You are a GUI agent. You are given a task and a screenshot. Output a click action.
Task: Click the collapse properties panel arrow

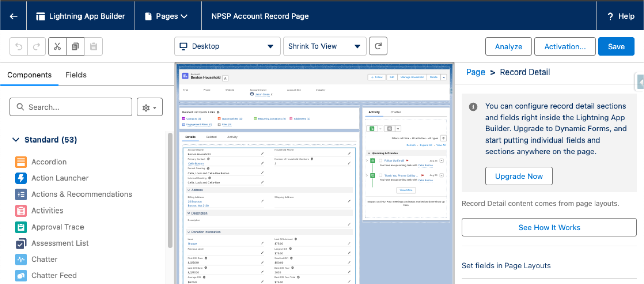click(x=640, y=81)
